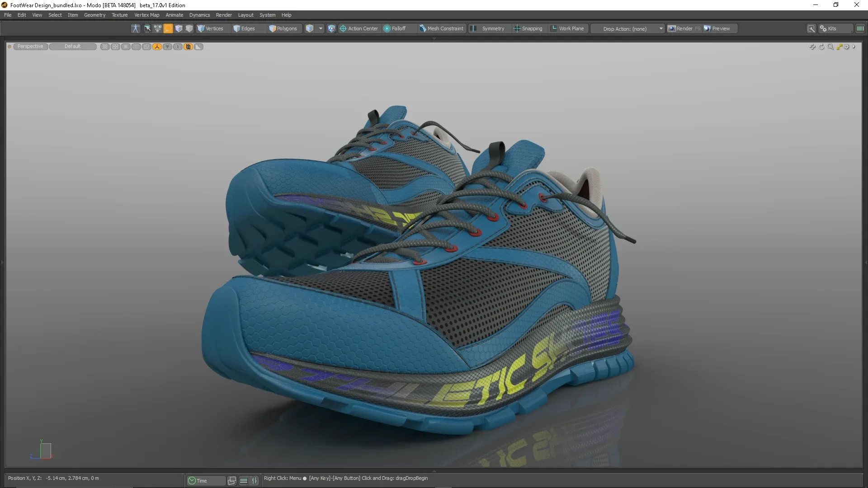Click the cube icon after Polygons
Image resolution: width=868 pixels, height=488 pixels.
(310, 28)
